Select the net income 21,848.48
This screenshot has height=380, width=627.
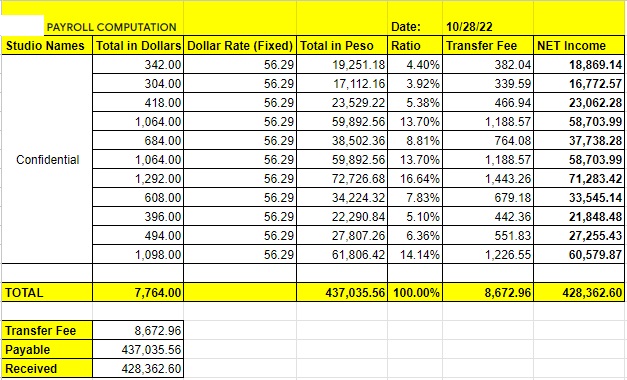tap(579, 216)
